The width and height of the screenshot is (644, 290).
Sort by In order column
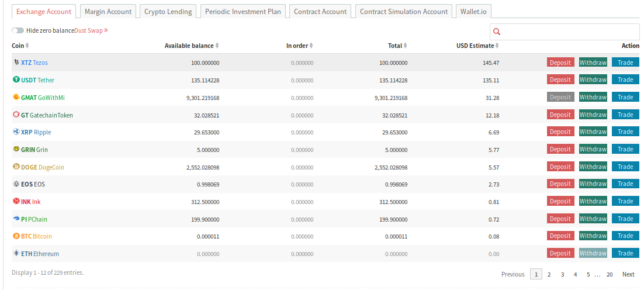click(299, 46)
